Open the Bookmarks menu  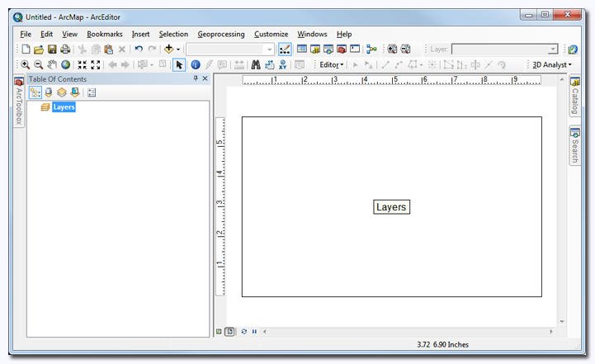coord(105,34)
